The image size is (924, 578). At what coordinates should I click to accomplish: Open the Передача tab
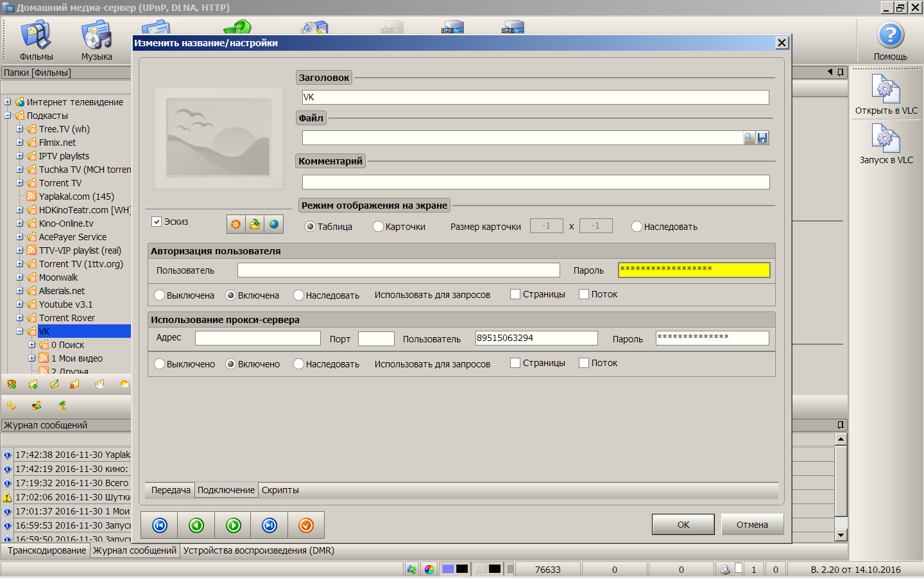click(171, 490)
